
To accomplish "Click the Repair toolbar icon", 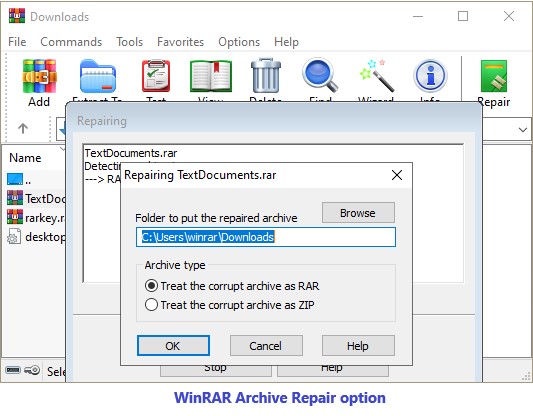I will pos(494,76).
